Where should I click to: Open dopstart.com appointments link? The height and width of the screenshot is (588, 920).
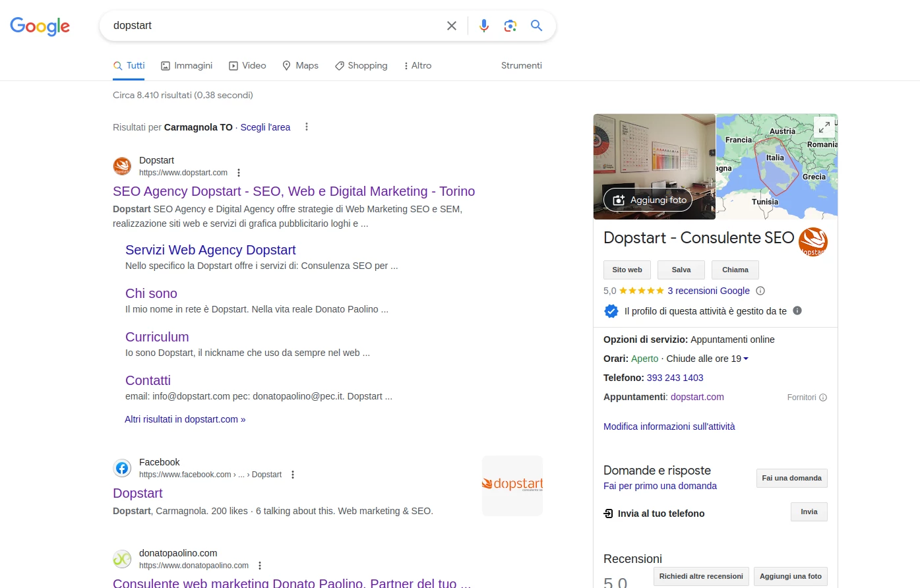[697, 397]
